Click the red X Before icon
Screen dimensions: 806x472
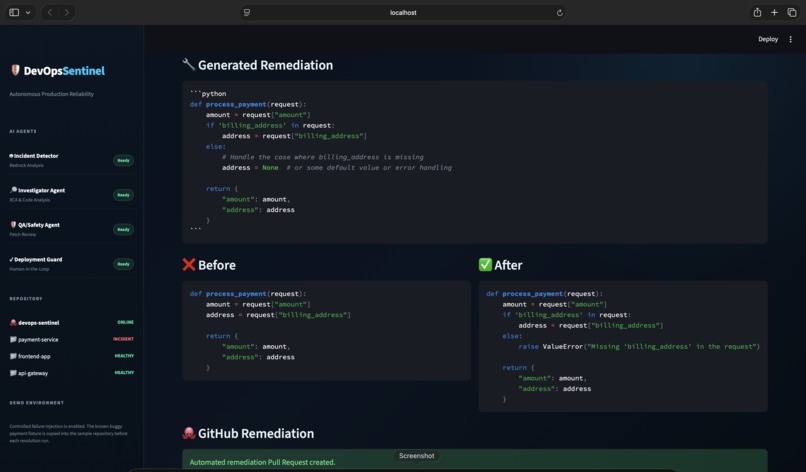pyautogui.click(x=189, y=264)
